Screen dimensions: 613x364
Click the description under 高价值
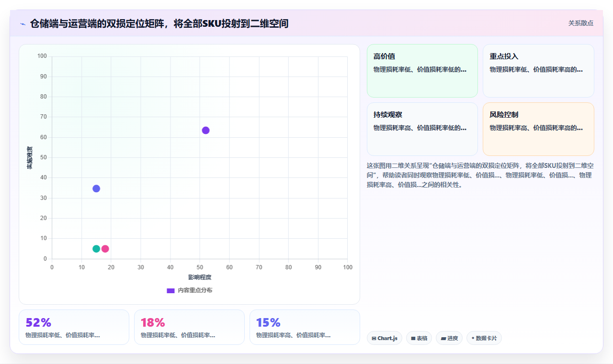tap(420, 69)
